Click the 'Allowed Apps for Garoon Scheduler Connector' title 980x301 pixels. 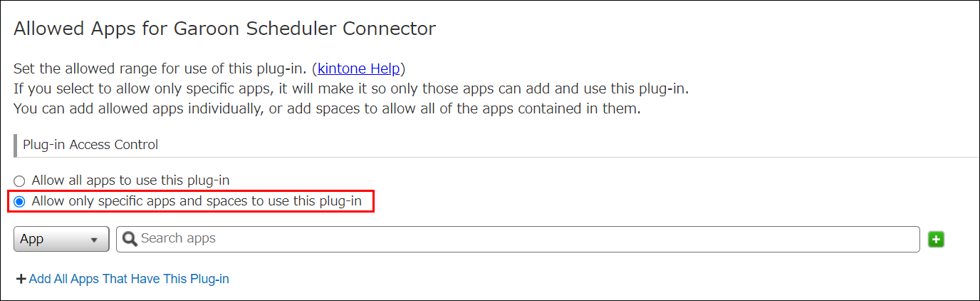tap(224, 29)
